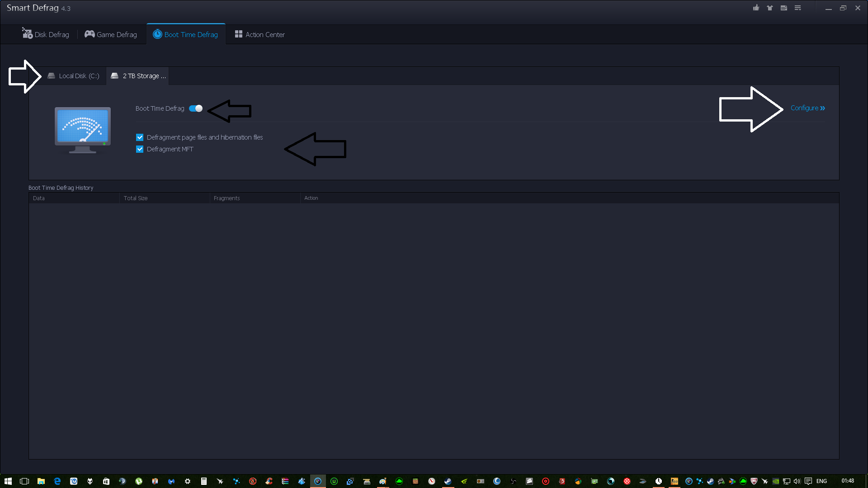Click the Fragments column header

point(227,198)
